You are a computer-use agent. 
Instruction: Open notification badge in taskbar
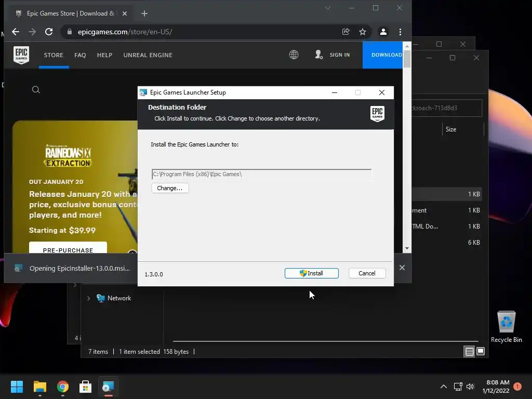[517, 386]
